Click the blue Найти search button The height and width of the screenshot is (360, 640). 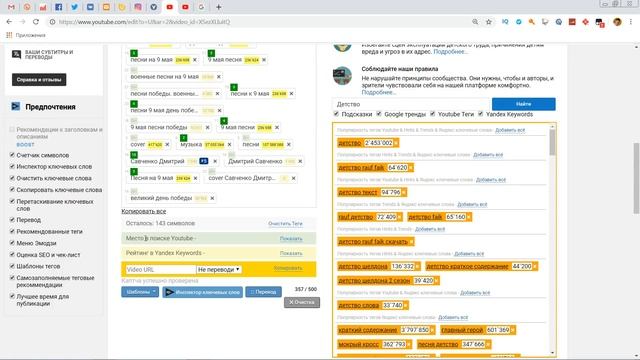click(523, 104)
